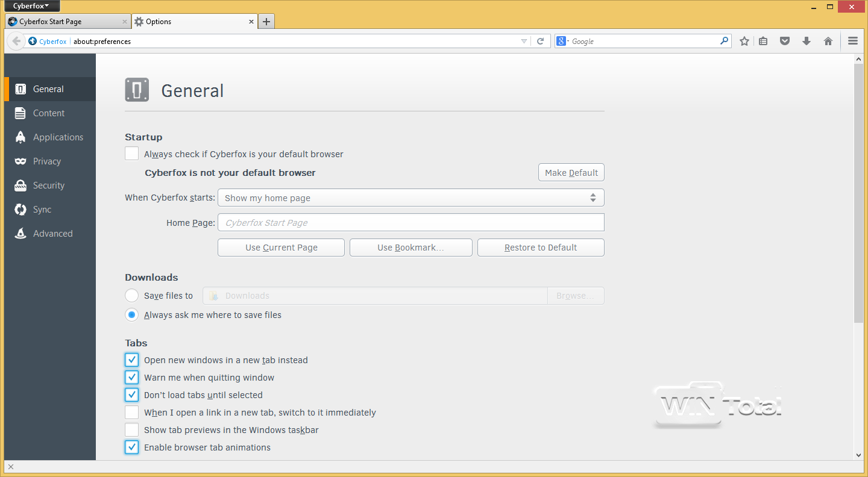Show the bookmarks list from the toolbar
This screenshot has width=868, height=477.
763,41
